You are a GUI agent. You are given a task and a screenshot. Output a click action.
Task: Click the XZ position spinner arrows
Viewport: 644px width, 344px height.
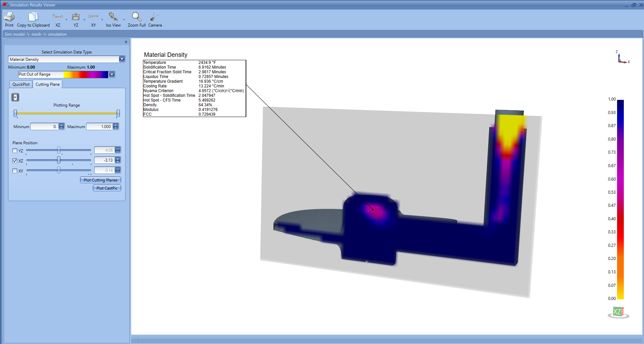click(x=117, y=160)
